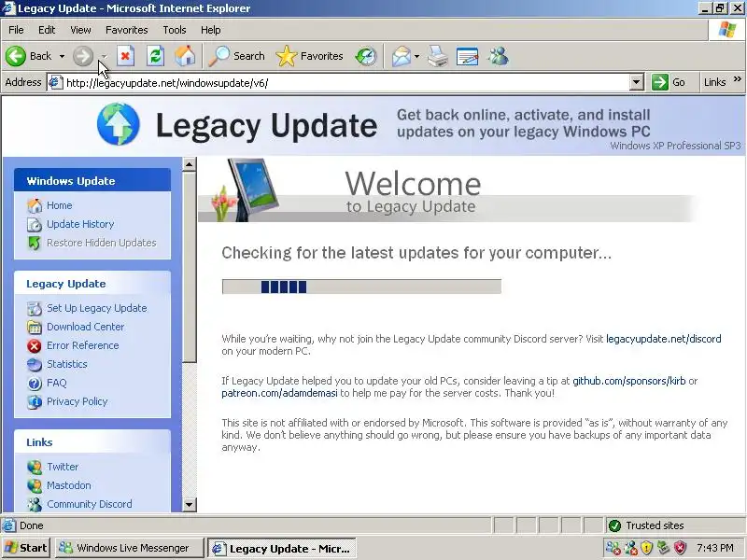Click the sidebar scrollbar down arrow
This screenshot has width=747, height=560.
click(190, 504)
